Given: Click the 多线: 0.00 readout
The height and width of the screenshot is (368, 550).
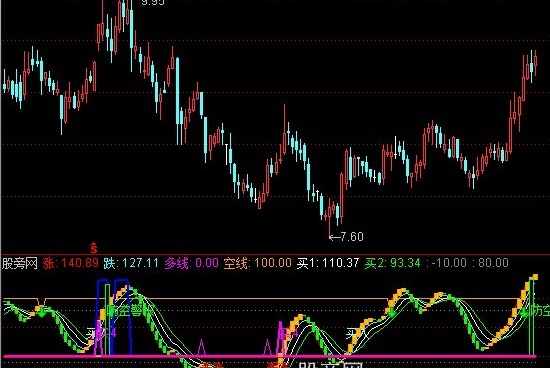Looking at the screenshot, I should pyautogui.click(x=192, y=263).
